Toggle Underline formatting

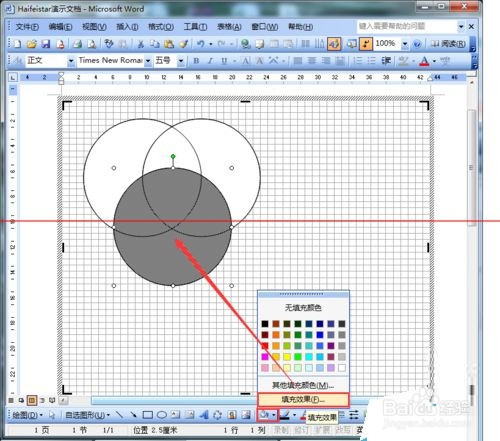224,61
